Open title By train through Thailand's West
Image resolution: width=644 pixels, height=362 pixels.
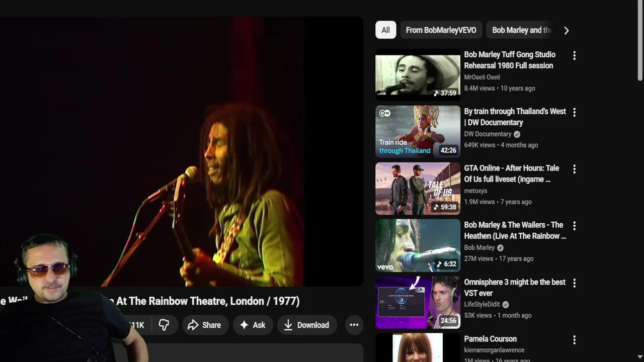pos(515,117)
